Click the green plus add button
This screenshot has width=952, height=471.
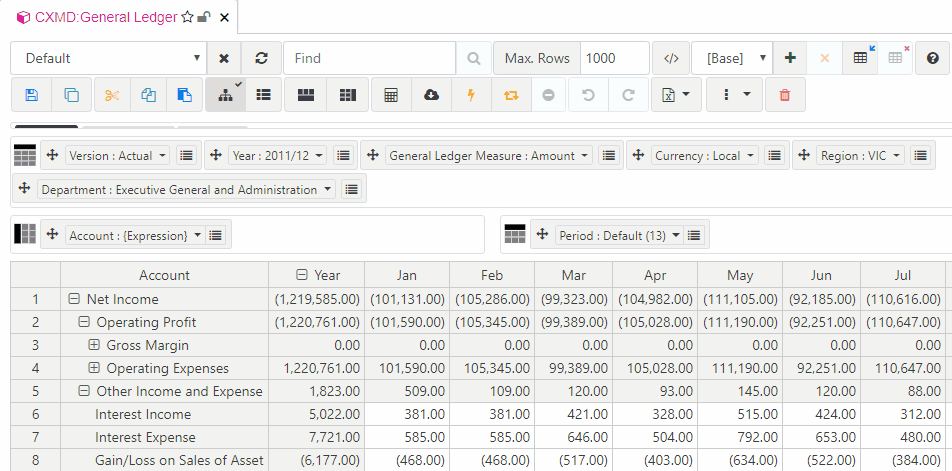tap(790, 58)
